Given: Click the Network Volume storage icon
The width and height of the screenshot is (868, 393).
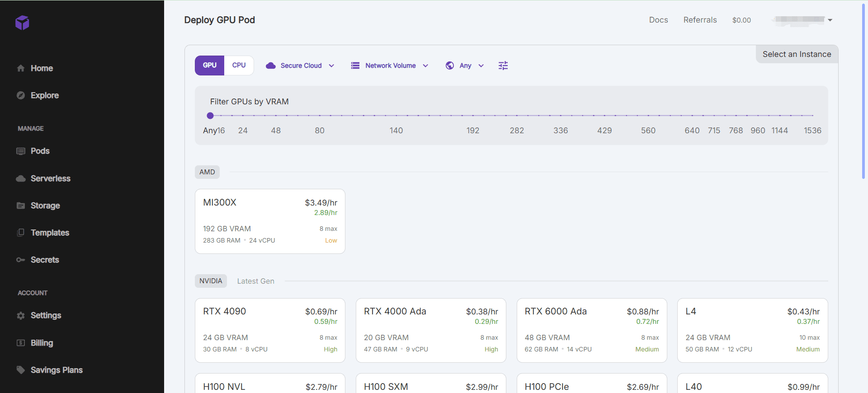Looking at the screenshot, I should tap(355, 65).
